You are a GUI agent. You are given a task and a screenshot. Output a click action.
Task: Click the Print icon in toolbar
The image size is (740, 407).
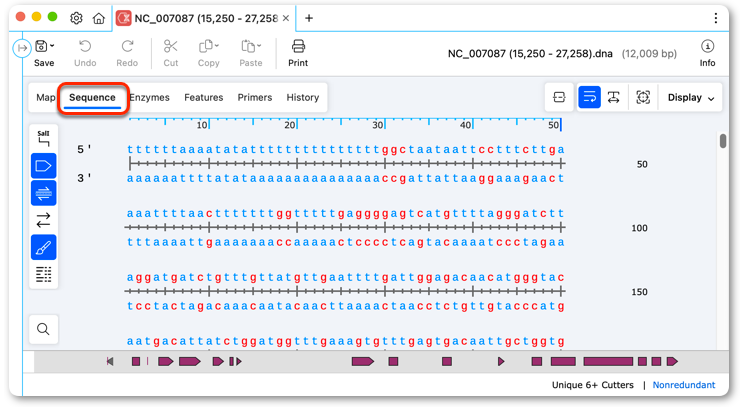[298, 46]
